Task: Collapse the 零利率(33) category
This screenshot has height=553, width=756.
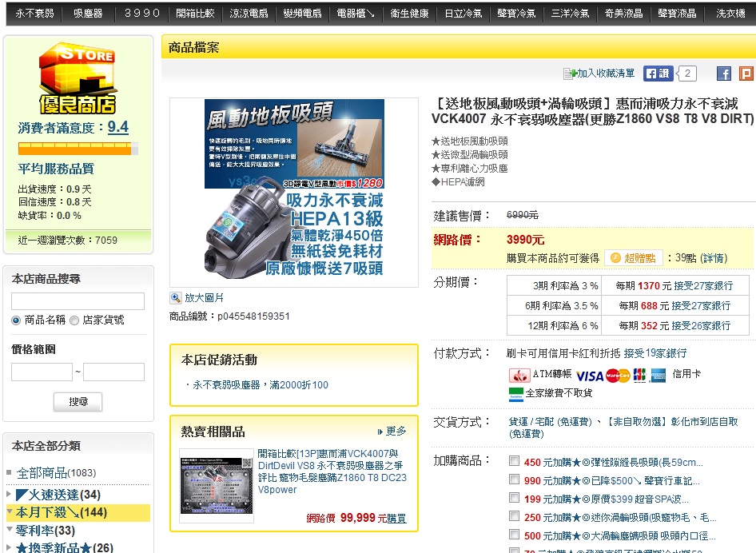Action: [x=9, y=529]
